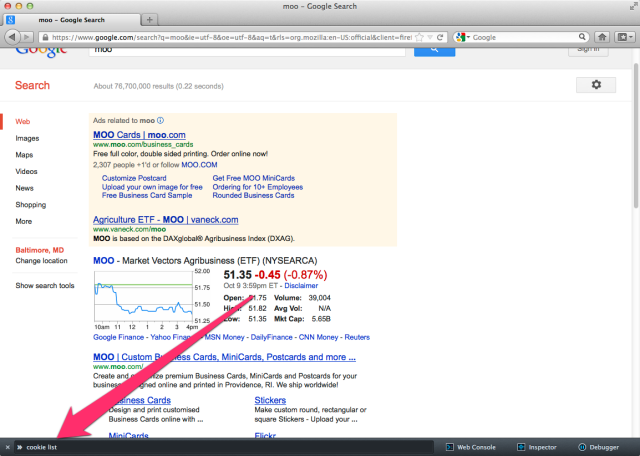Switch to Maps results
Viewport: 640px width, 456px height.
coord(24,155)
